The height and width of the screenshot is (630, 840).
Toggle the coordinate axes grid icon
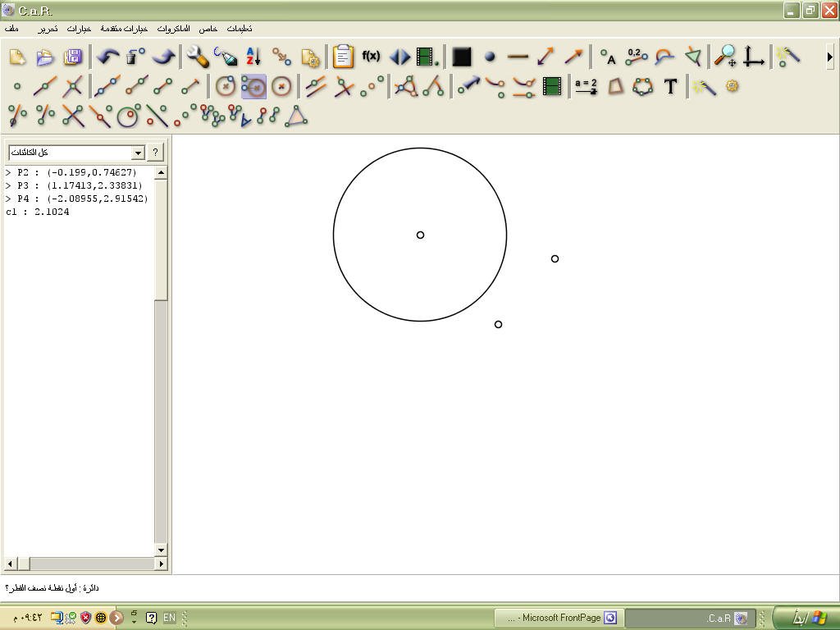[754, 57]
